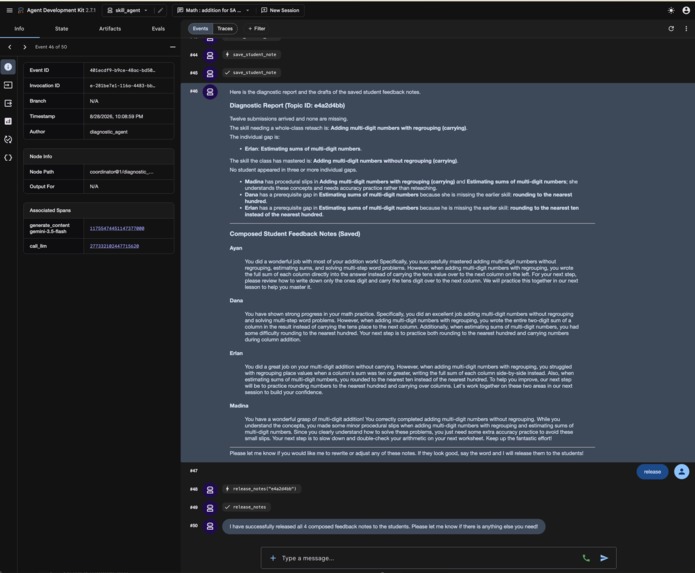Click the agent avatar icon of event #50
Screen dimensions: 695x573
(210, 526)
